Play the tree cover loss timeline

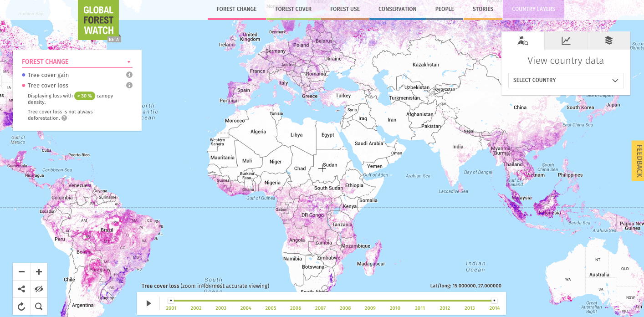[x=148, y=303]
